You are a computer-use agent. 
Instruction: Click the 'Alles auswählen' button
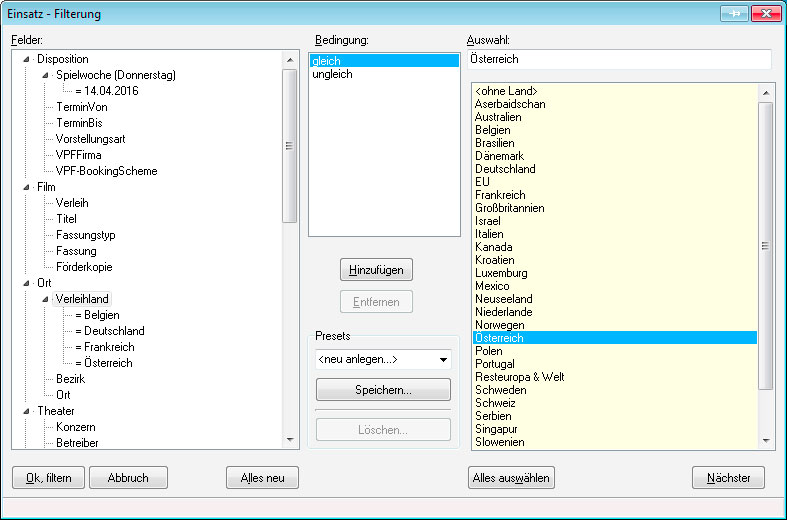tap(511, 478)
